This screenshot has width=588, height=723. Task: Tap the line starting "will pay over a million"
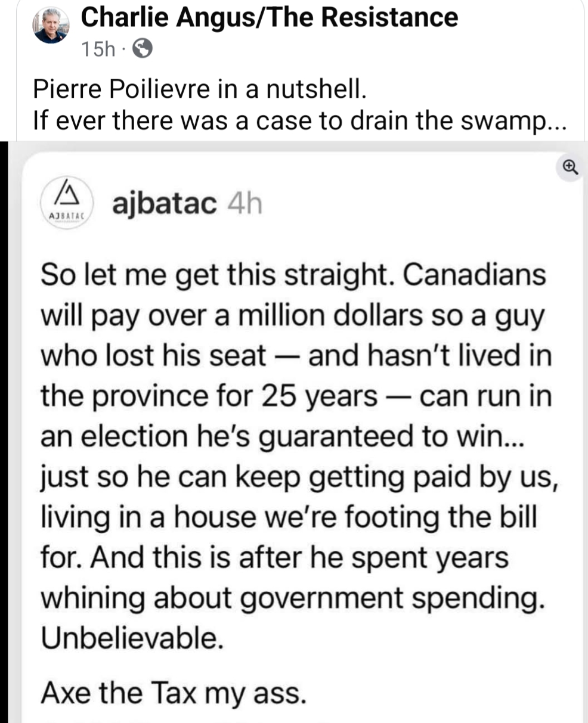tap(292, 316)
